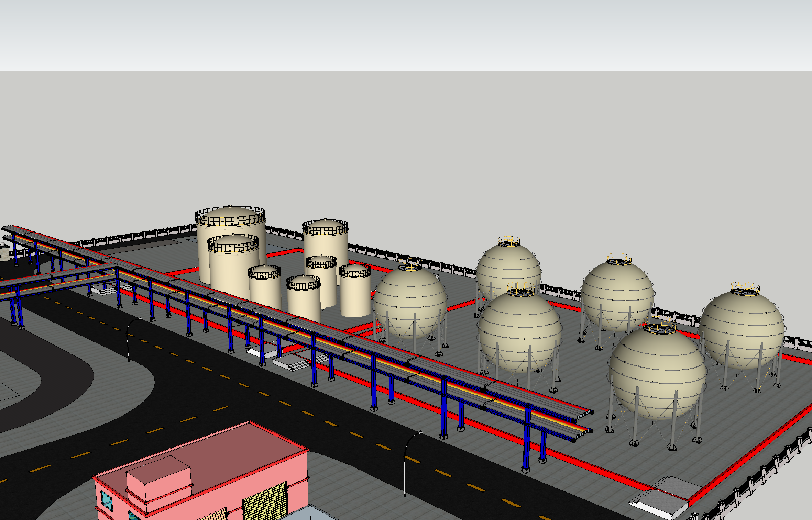Select yellow railing platform atop foreground sphere
This screenshot has height=520, width=812.
point(659,326)
